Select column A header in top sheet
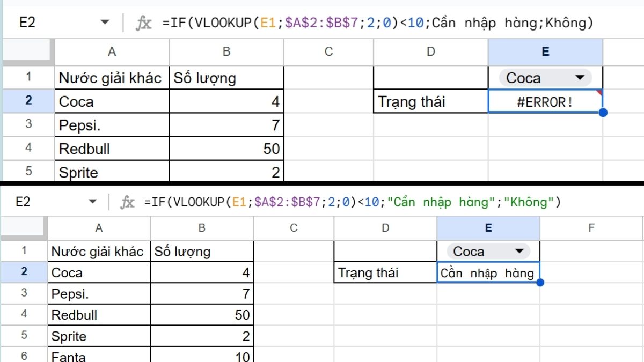Image resolution: width=644 pixels, height=362 pixels. (112, 51)
